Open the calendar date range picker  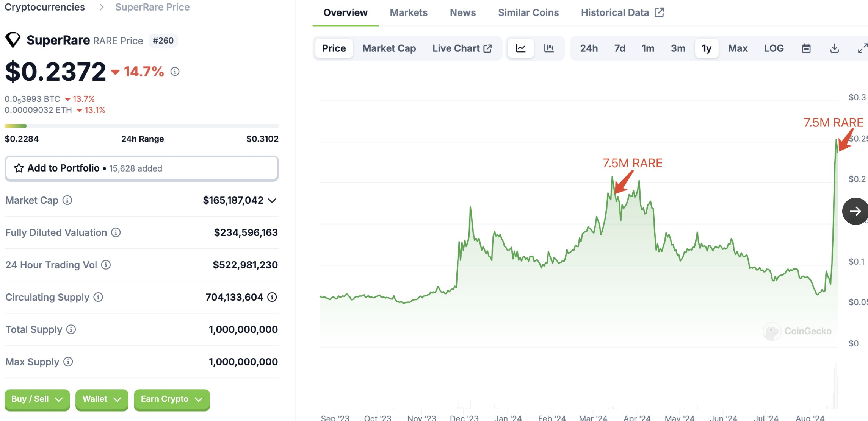pyautogui.click(x=806, y=48)
